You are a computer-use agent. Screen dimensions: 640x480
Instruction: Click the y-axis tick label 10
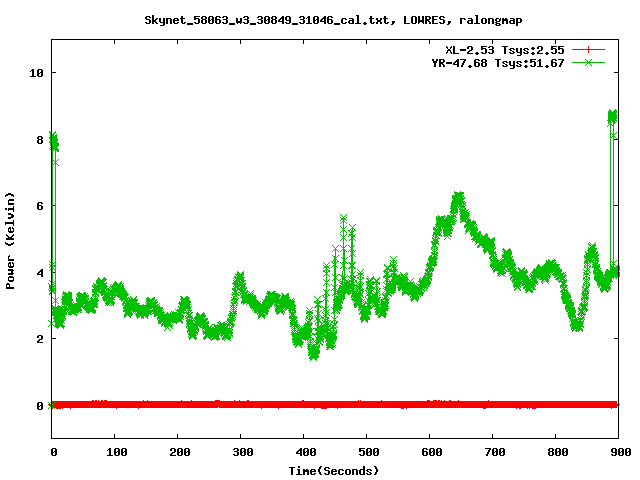click(x=36, y=73)
